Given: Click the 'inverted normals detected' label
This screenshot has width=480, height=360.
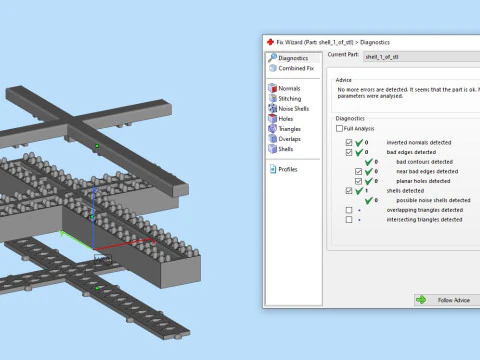Looking at the screenshot, I should [419, 142].
